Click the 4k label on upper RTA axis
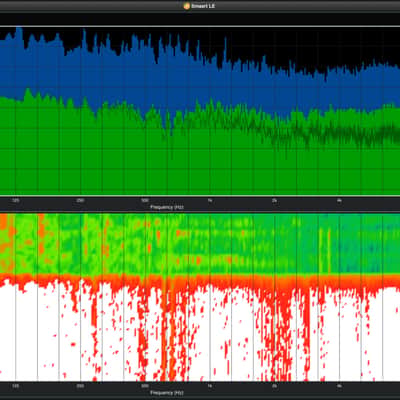 339,200
